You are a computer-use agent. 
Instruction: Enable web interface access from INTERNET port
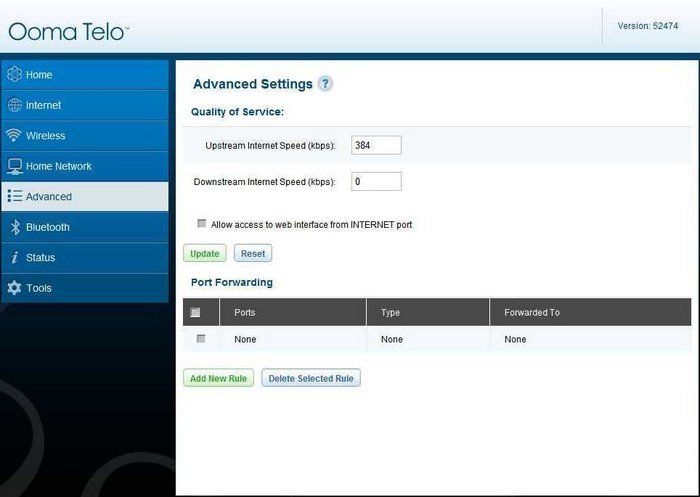pos(202,223)
